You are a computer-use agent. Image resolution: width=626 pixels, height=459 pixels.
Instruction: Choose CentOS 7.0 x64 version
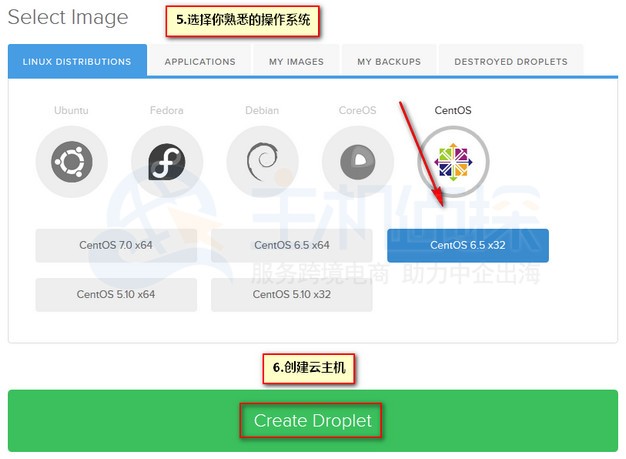click(116, 245)
